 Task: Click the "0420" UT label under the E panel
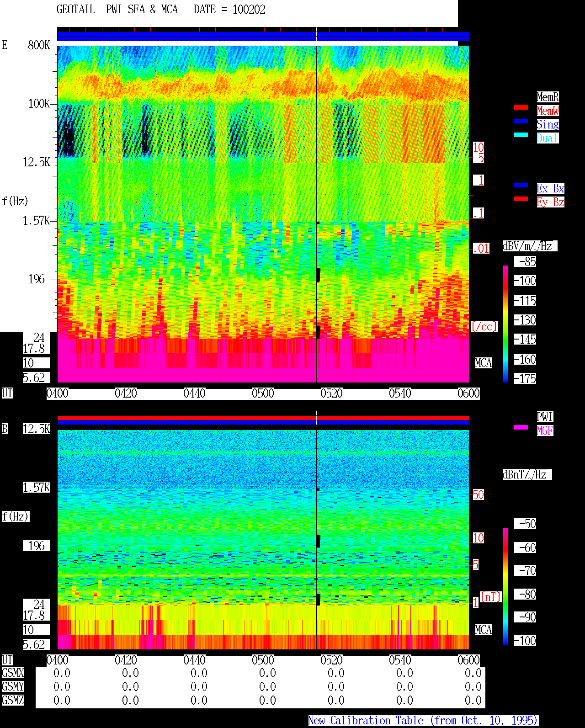(126, 393)
